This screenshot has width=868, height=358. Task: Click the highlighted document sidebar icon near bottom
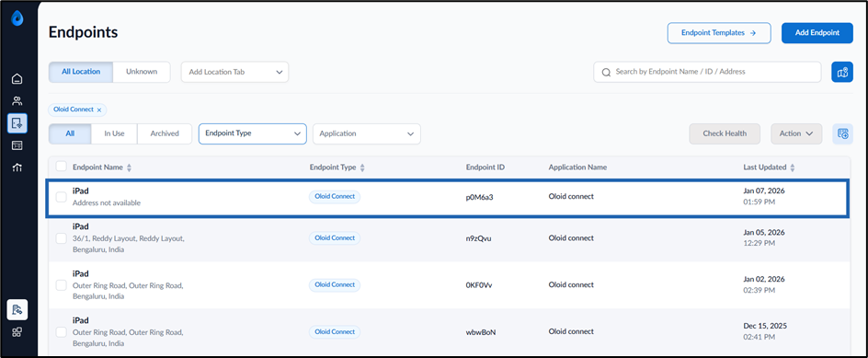click(x=17, y=310)
